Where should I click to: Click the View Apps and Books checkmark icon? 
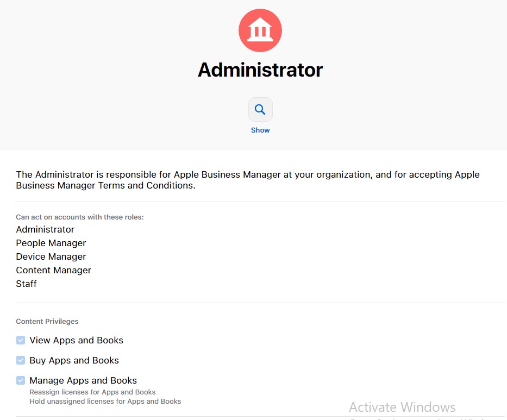coord(21,340)
